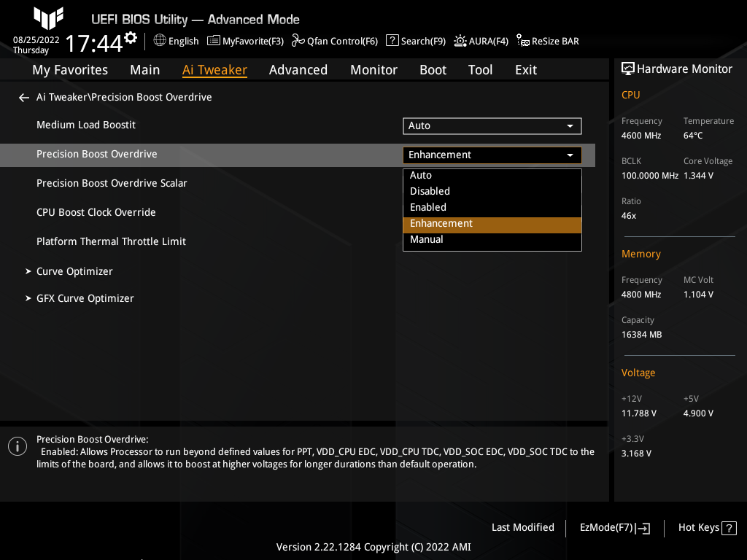The width and height of the screenshot is (747, 560).
Task: Click MC Volt value 1.104 V
Action: tap(698, 295)
